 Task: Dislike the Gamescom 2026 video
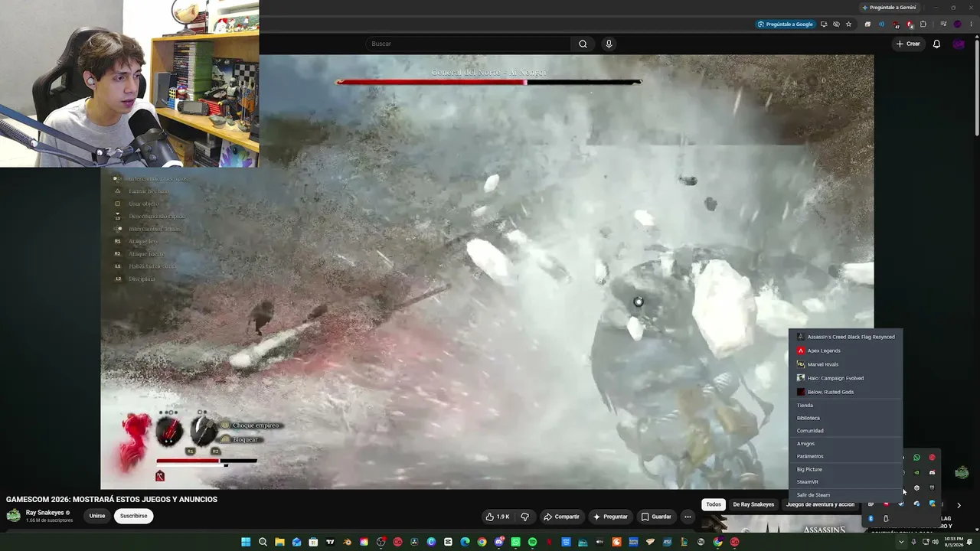pos(525,517)
